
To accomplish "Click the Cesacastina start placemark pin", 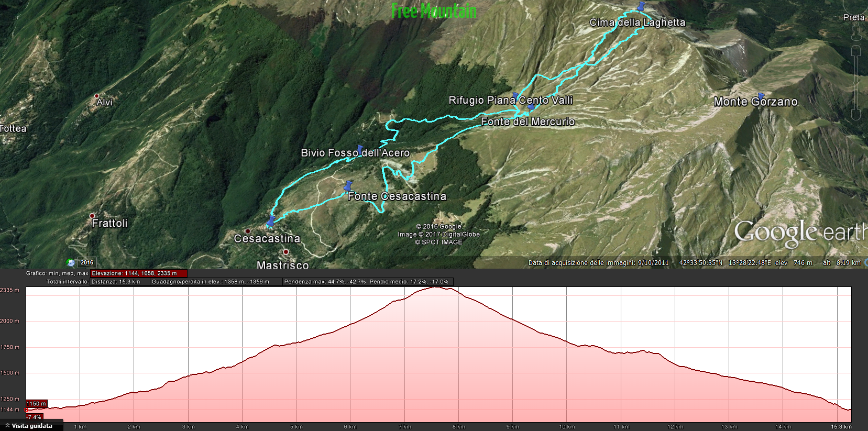I will [x=270, y=222].
